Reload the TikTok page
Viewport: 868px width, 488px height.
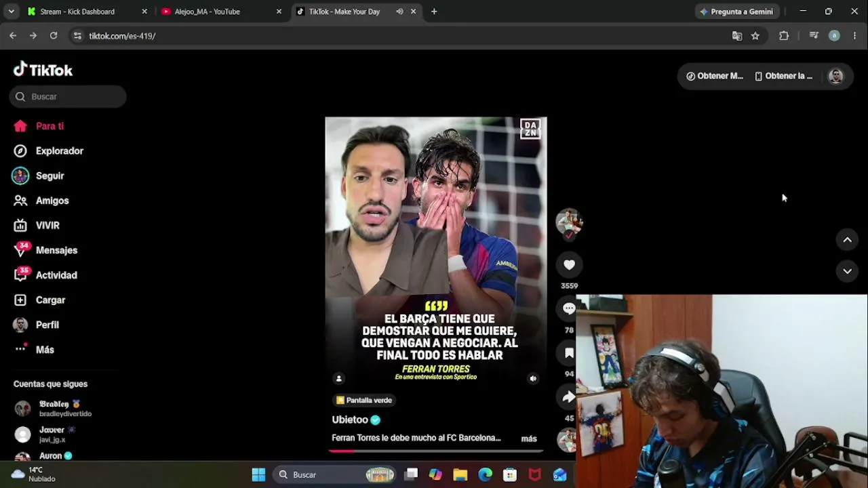(x=54, y=36)
